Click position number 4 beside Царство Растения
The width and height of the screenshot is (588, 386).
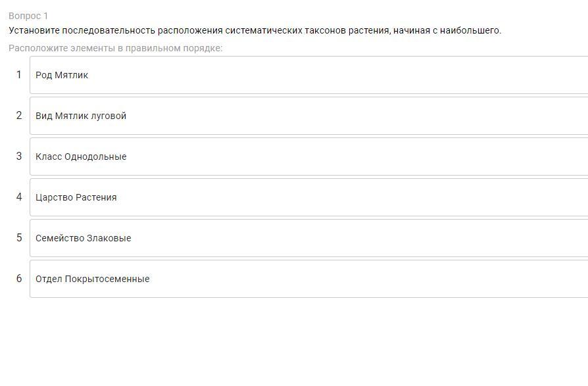19,197
